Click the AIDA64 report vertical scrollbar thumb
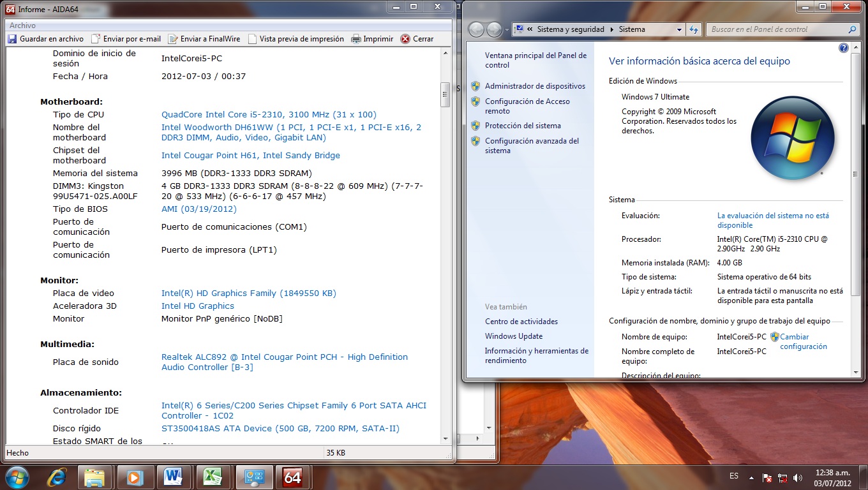Image resolution: width=868 pixels, height=490 pixels. (445, 94)
